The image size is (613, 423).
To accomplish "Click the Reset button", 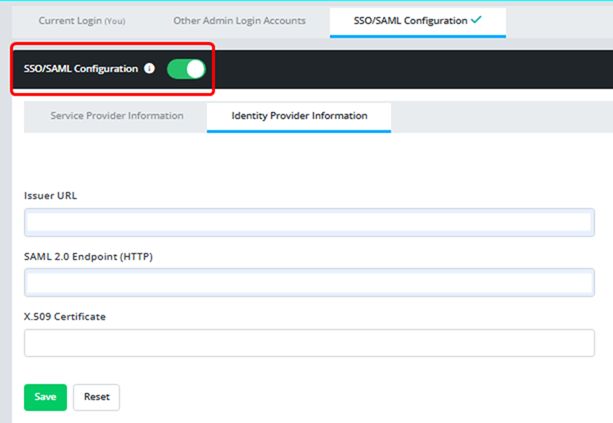I will click(97, 397).
